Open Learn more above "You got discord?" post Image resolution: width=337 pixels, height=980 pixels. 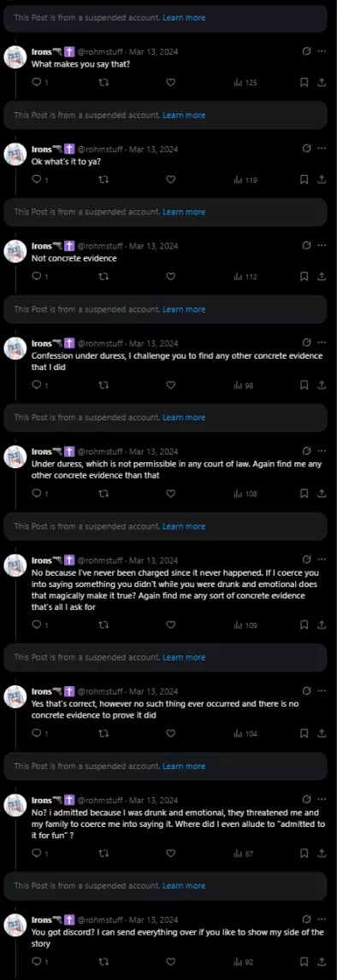(184, 886)
